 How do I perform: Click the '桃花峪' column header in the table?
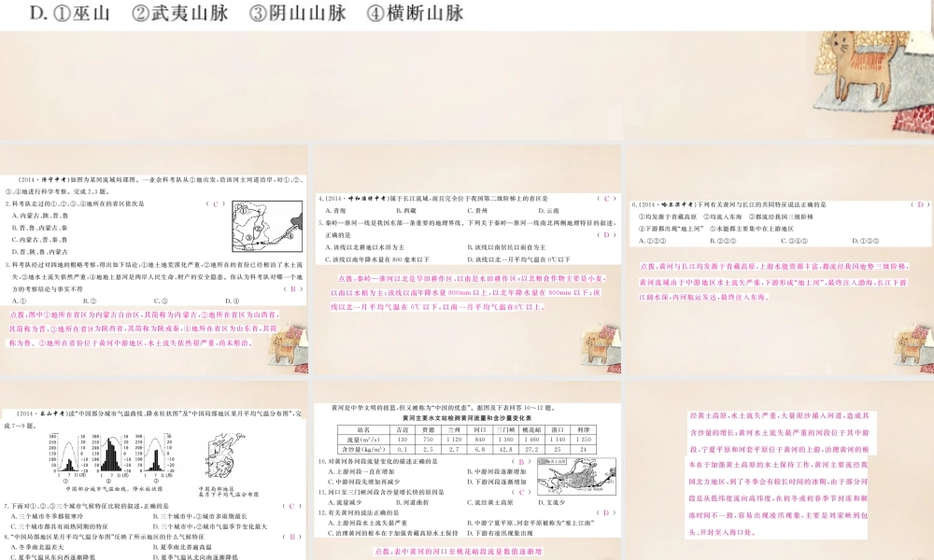pyautogui.click(x=531, y=429)
